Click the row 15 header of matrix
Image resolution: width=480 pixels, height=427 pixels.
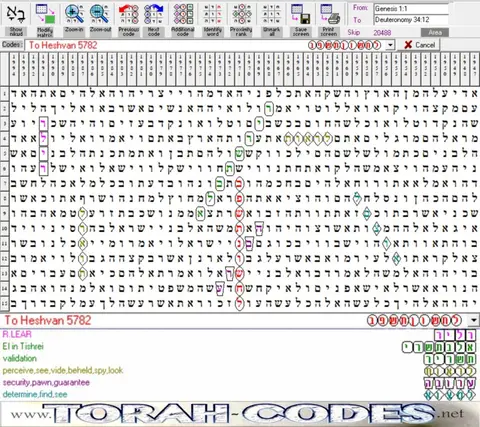tap(4, 303)
